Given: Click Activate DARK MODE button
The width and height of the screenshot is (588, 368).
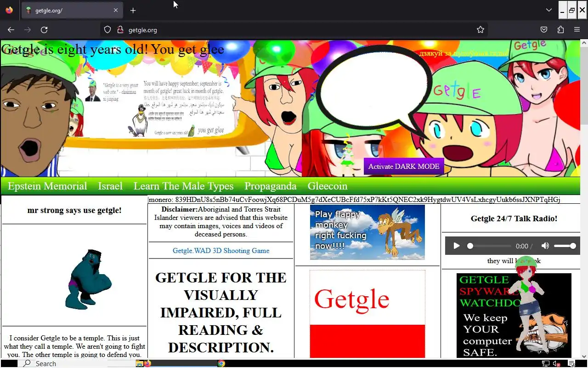Looking at the screenshot, I should coord(404,167).
